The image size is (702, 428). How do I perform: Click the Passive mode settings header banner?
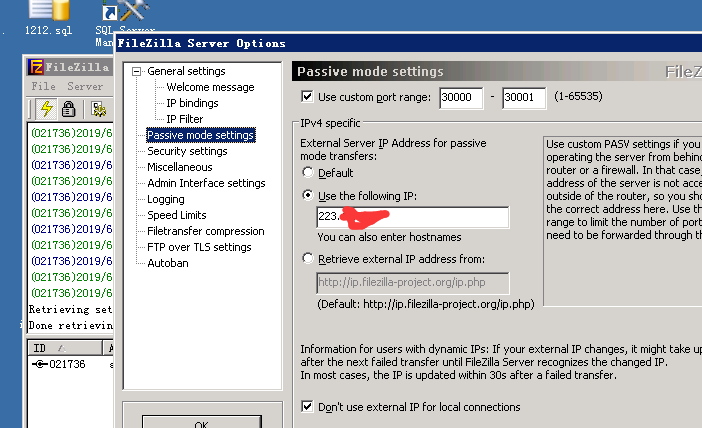[x=497, y=71]
